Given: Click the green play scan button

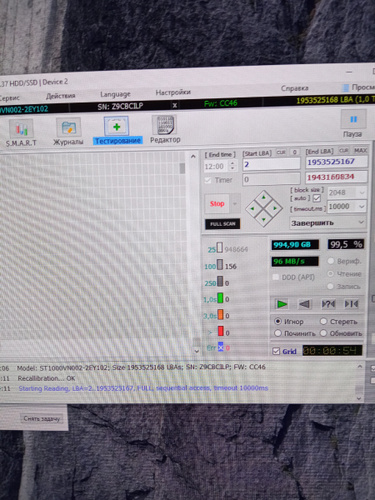Looking at the screenshot, I should click(282, 304).
